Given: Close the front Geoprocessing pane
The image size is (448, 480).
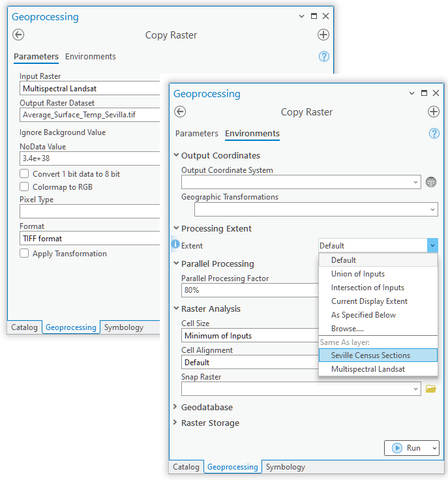Looking at the screenshot, I should [x=436, y=93].
